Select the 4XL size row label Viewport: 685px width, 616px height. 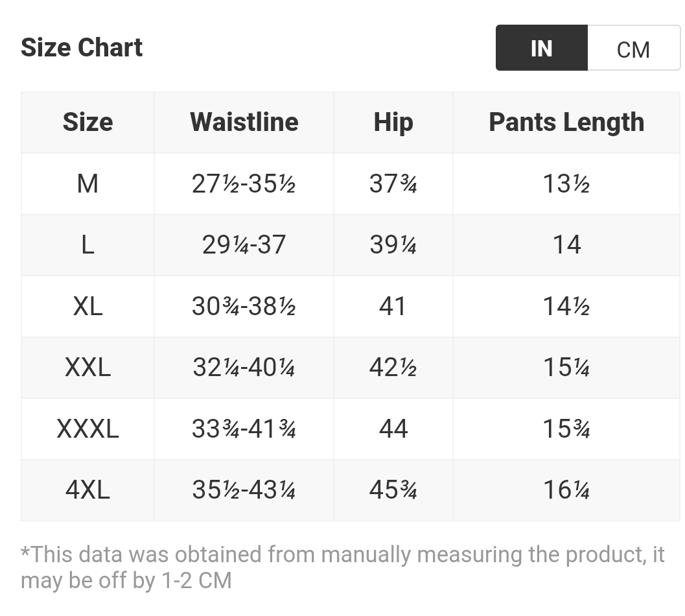click(x=87, y=490)
